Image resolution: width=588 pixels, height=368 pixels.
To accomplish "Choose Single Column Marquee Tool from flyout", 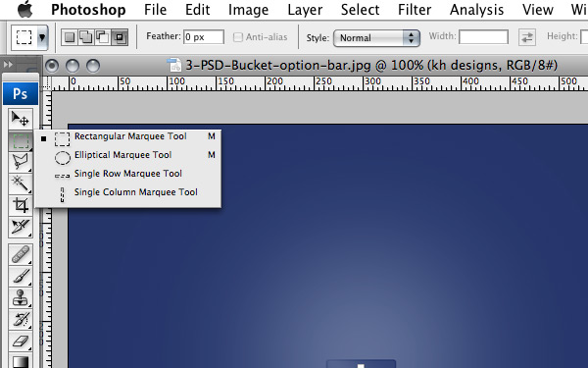I will coord(127,192).
